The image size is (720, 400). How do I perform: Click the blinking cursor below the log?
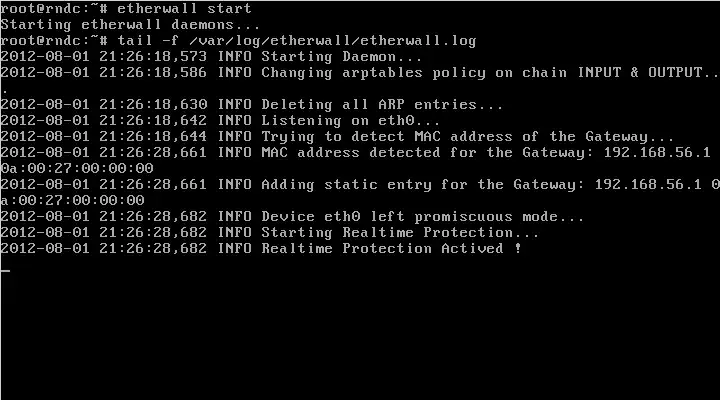(x=5, y=270)
